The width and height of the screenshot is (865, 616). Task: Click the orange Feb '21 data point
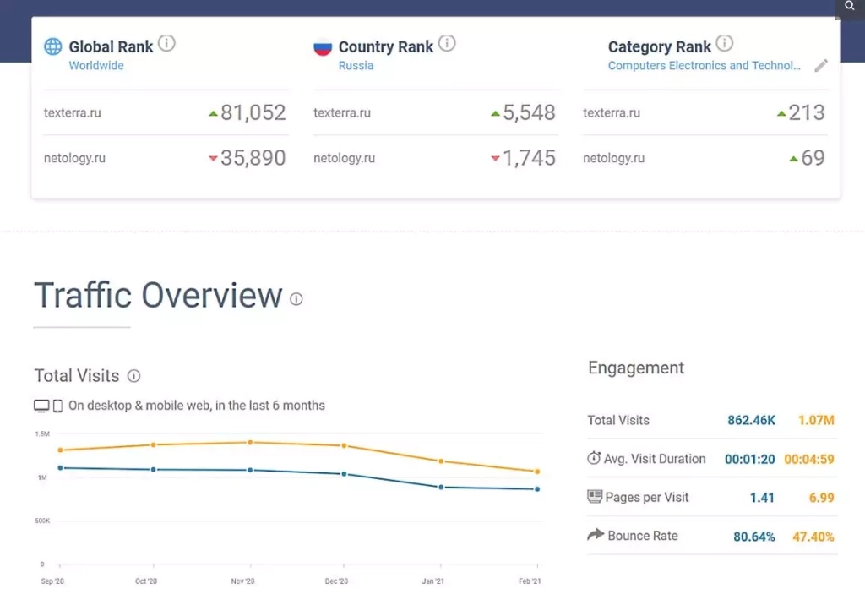click(537, 472)
